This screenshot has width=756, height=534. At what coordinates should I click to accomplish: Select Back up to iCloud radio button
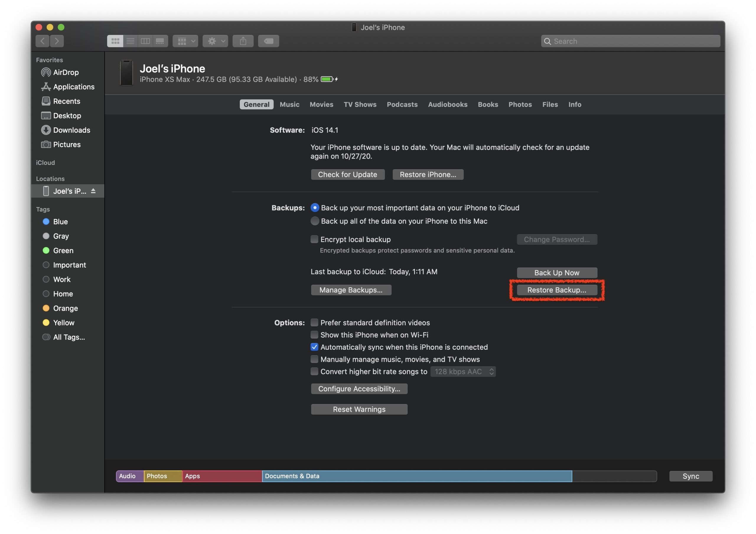click(x=314, y=207)
